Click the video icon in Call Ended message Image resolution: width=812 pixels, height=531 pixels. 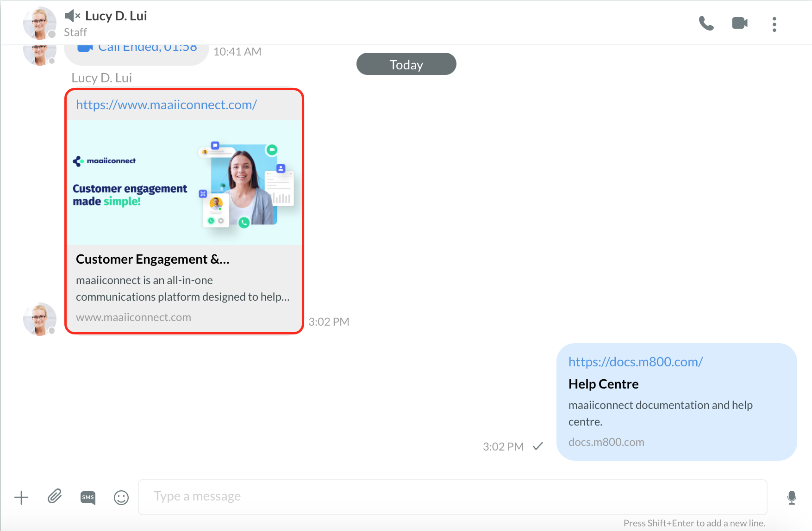[85, 48]
